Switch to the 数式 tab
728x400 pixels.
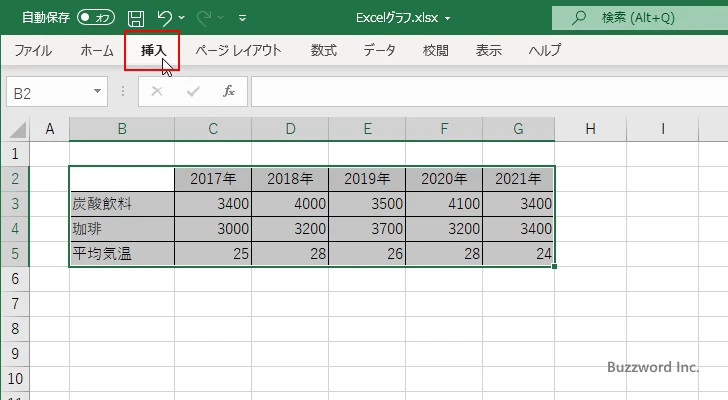[324, 50]
